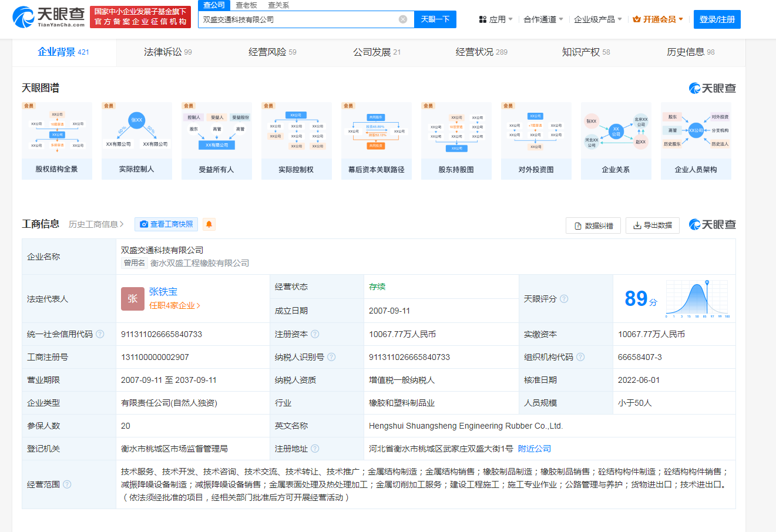Click the help icon beside 注册地址
The image size is (776, 532).
pyautogui.click(x=315, y=449)
